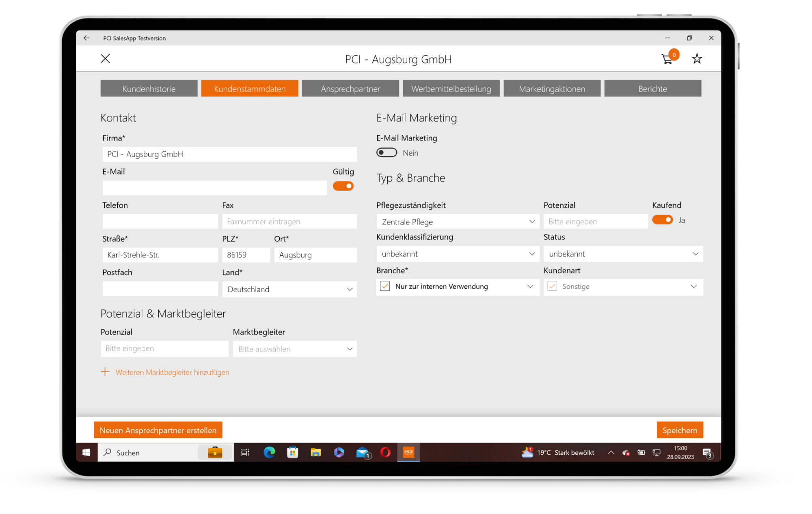Image resolution: width=812 pixels, height=514 pixels.
Task: Go back using the title bar arrow
Action: click(86, 38)
